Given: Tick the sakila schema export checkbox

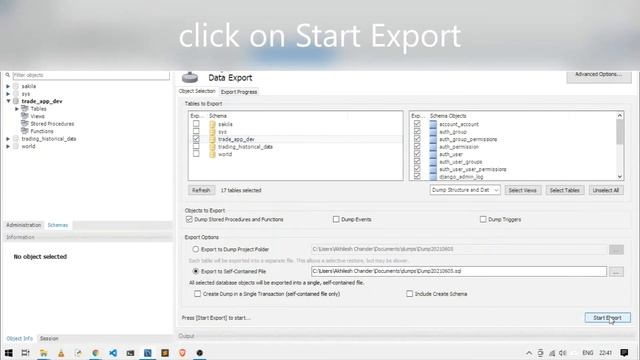Looking at the screenshot, I should tap(196, 124).
